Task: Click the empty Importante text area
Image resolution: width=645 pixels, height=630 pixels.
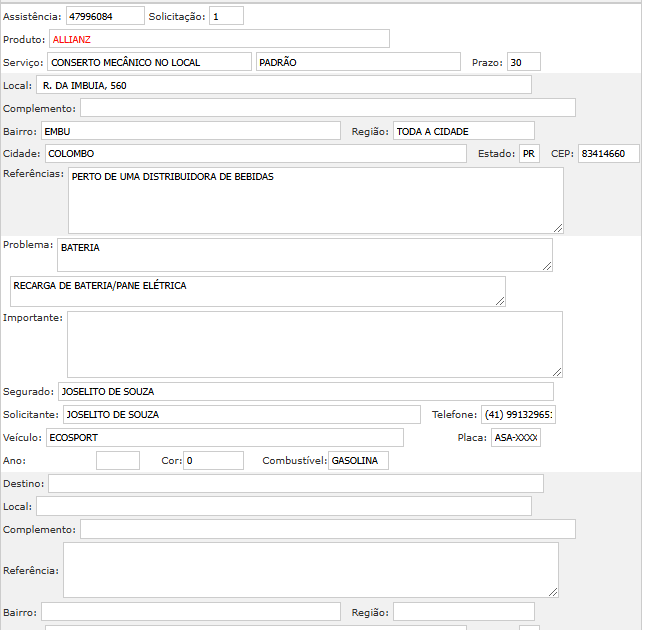Action: pos(314,343)
